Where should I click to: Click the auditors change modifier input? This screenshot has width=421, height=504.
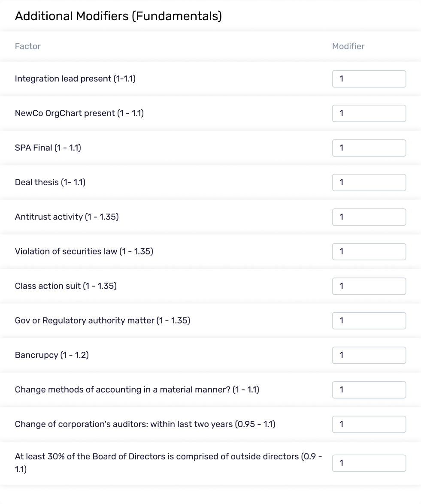(369, 424)
